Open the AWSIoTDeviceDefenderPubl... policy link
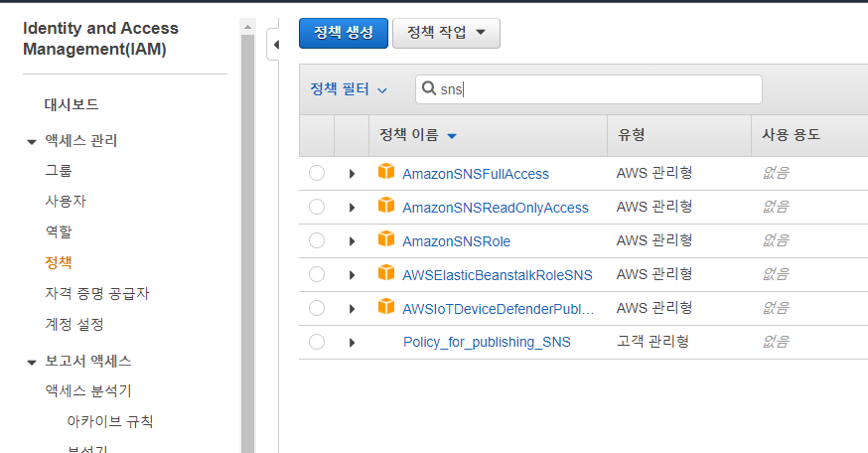This screenshot has height=453, width=868. pyautogui.click(x=498, y=309)
